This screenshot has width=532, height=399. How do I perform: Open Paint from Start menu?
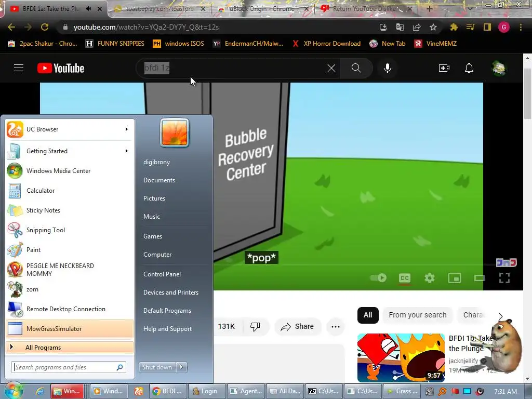70,250
